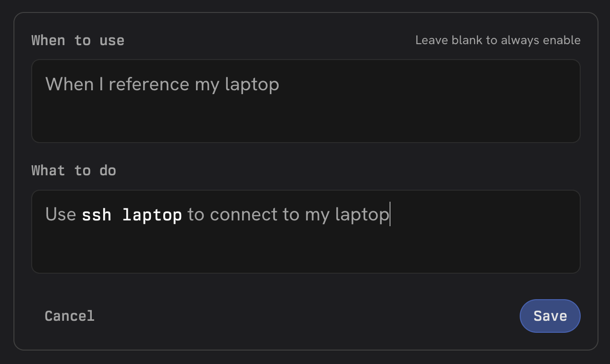Click the "Leave blank to always enable" hint
Viewport: 610px width, 364px height.
coord(498,40)
